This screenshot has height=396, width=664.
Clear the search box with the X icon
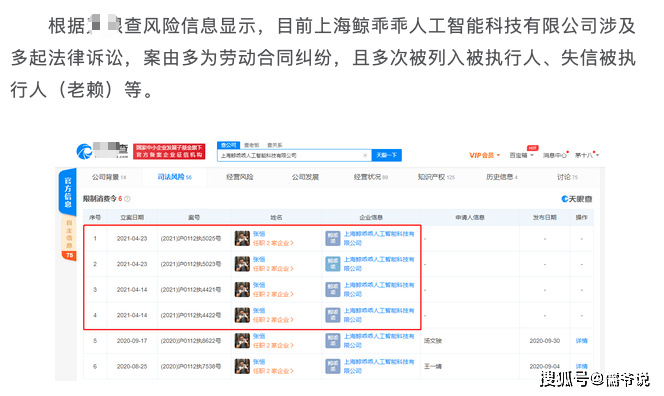point(365,155)
